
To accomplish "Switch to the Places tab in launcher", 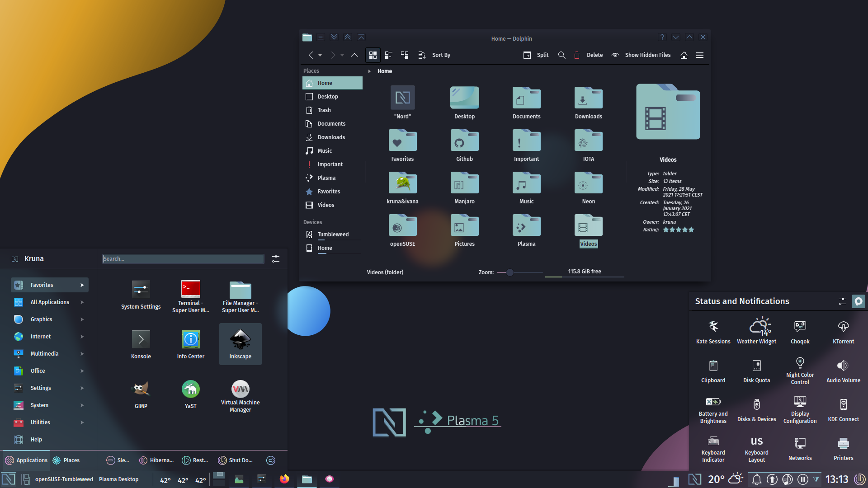I will 66,460.
